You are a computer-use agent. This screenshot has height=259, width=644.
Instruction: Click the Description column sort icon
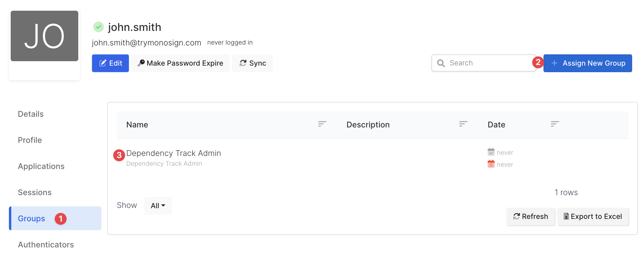tap(463, 124)
